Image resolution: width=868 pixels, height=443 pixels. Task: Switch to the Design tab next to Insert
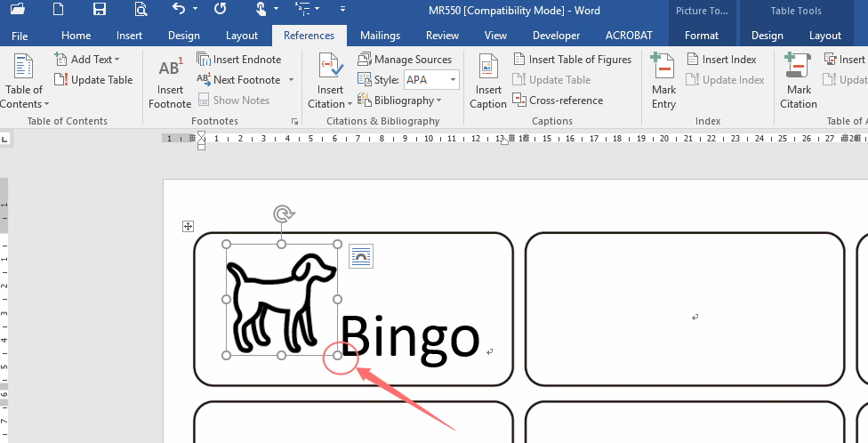point(184,36)
